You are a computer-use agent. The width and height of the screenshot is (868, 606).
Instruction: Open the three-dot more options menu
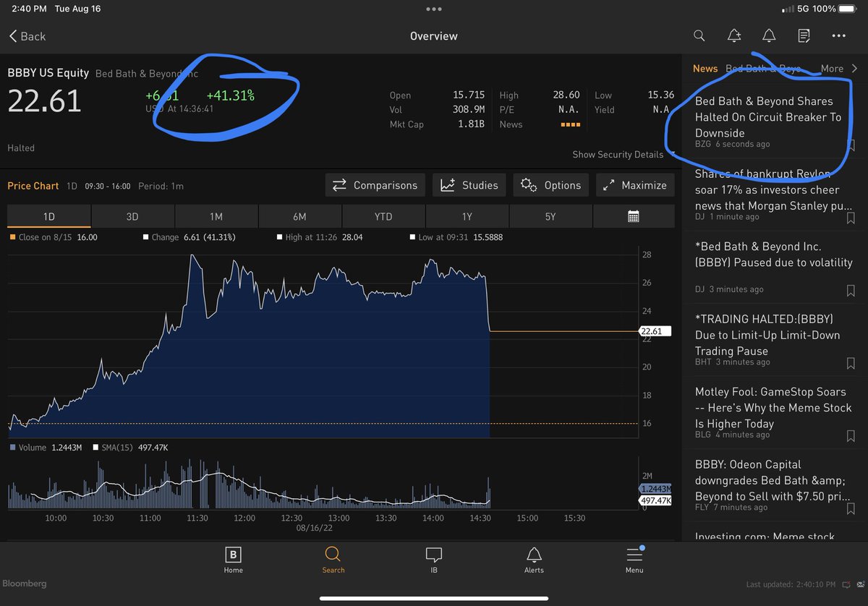[x=838, y=35]
